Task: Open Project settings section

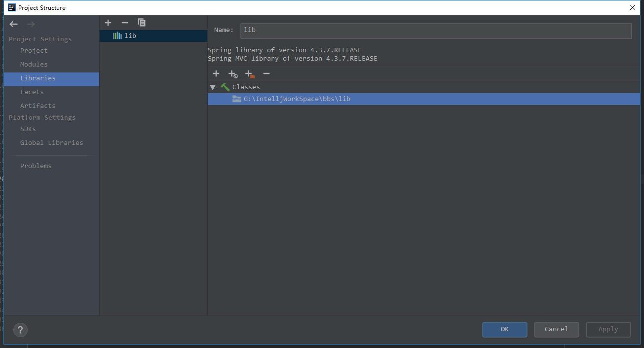Action: coord(34,51)
